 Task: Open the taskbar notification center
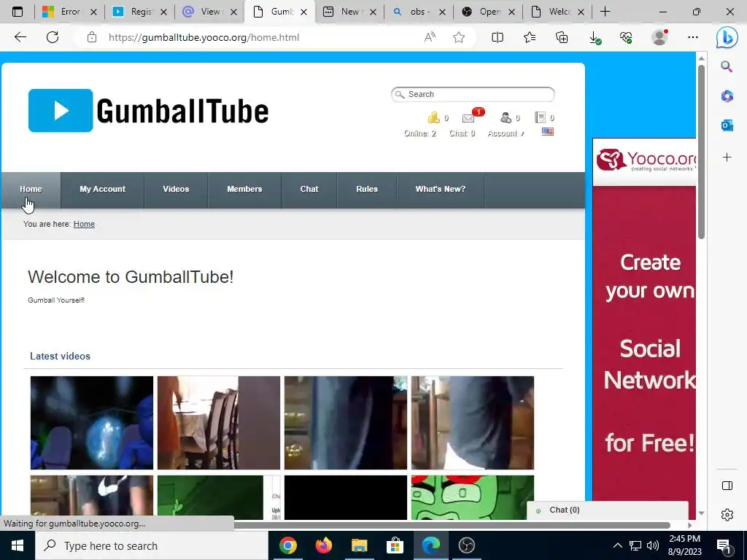point(724,545)
